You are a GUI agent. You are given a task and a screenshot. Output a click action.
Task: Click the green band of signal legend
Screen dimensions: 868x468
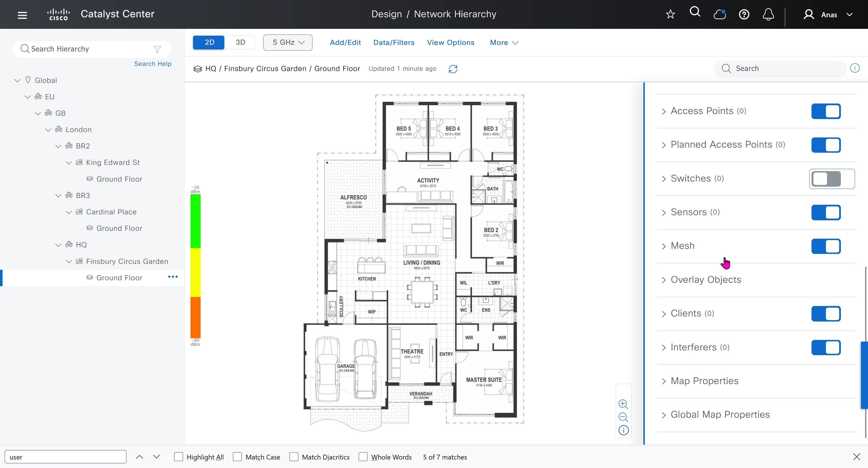(196, 221)
